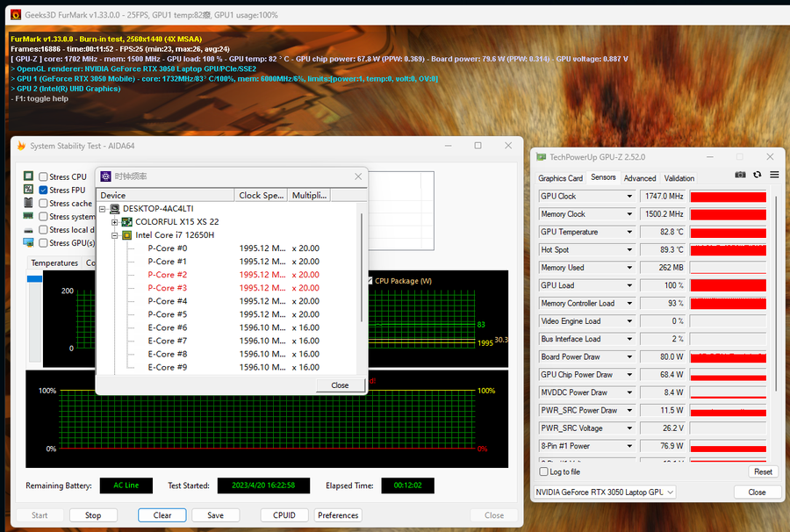Image resolution: width=790 pixels, height=532 pixels.
Task: Open the Advanced tab in GPU-Z
Action: coord(640,178)
